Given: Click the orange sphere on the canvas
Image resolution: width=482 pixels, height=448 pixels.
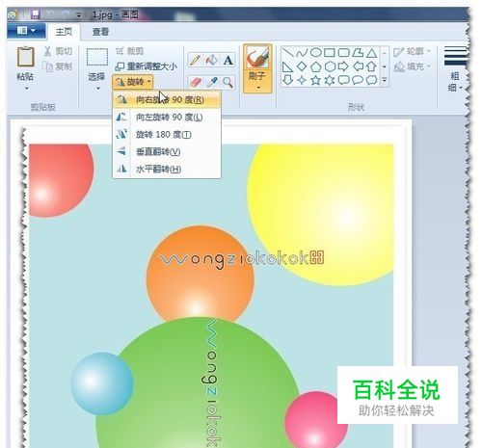Looking at the screenshot, I should (x=200, y=274).
